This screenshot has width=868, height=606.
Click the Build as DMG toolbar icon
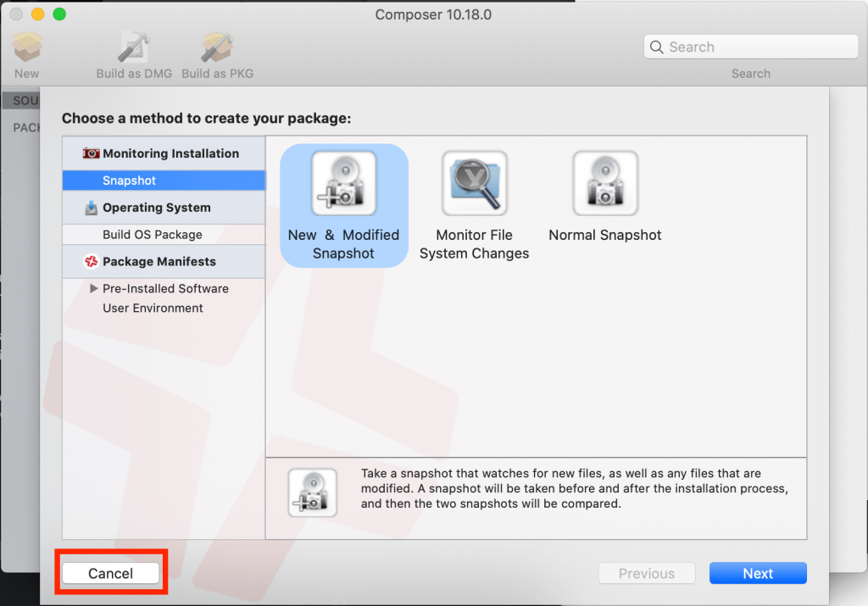point(133,47)
